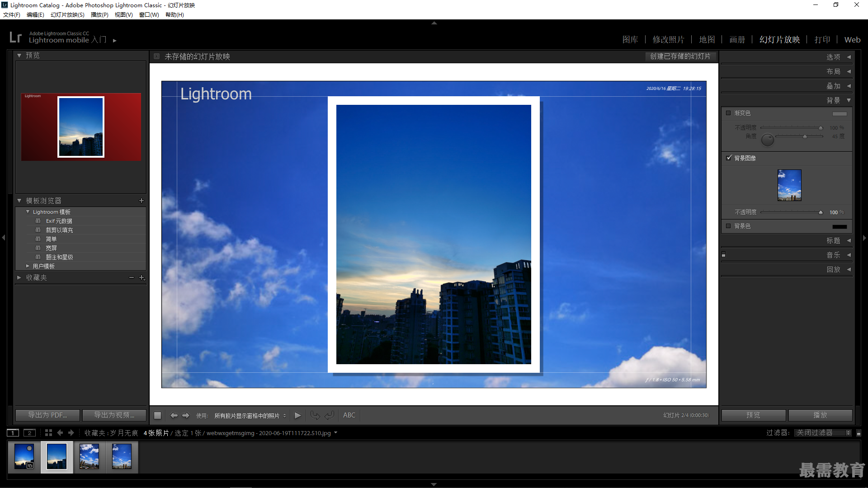Select main window display button 1

click(13, 433)
